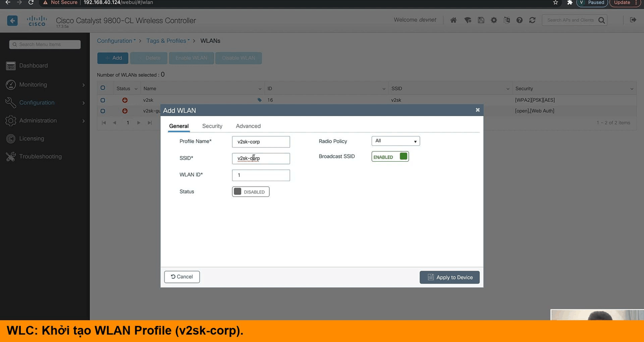
Task: Click the Configuration wrench icon
Action: (11, 103)
